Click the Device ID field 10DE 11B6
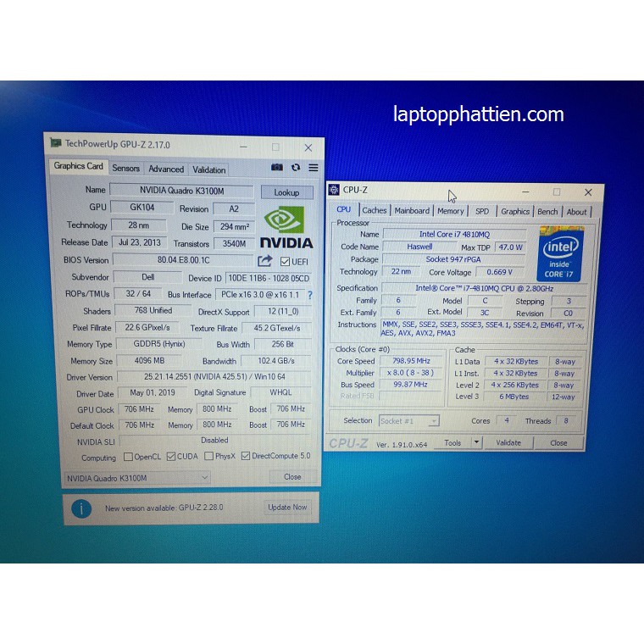Viewport: 644px width, 644px height. tap(269, 278)
